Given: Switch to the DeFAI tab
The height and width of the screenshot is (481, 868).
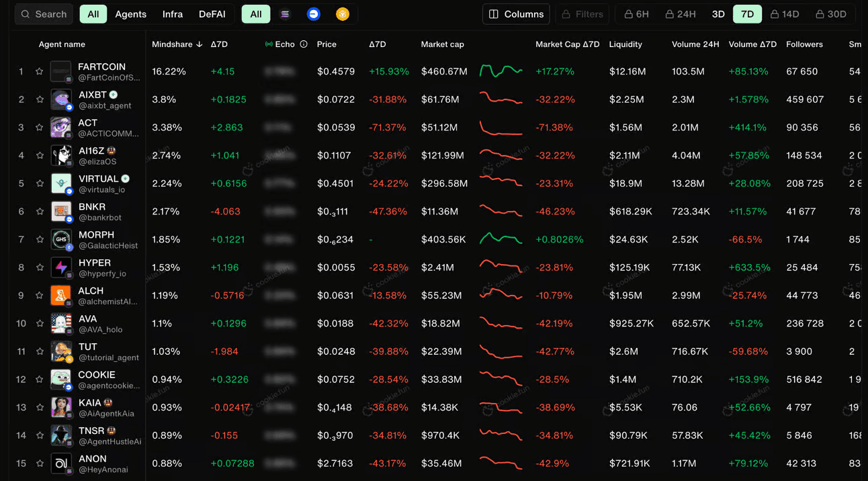Looking at the screenshot, I should [212, 14].
